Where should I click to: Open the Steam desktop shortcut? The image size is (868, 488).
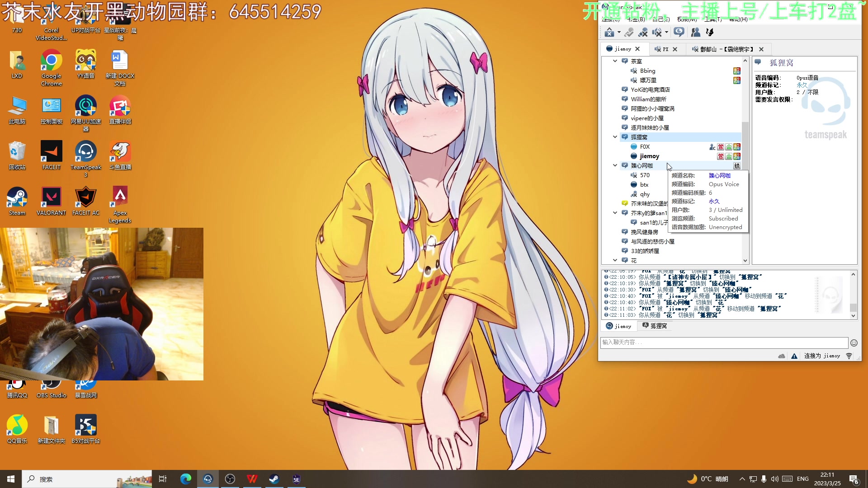17,202
